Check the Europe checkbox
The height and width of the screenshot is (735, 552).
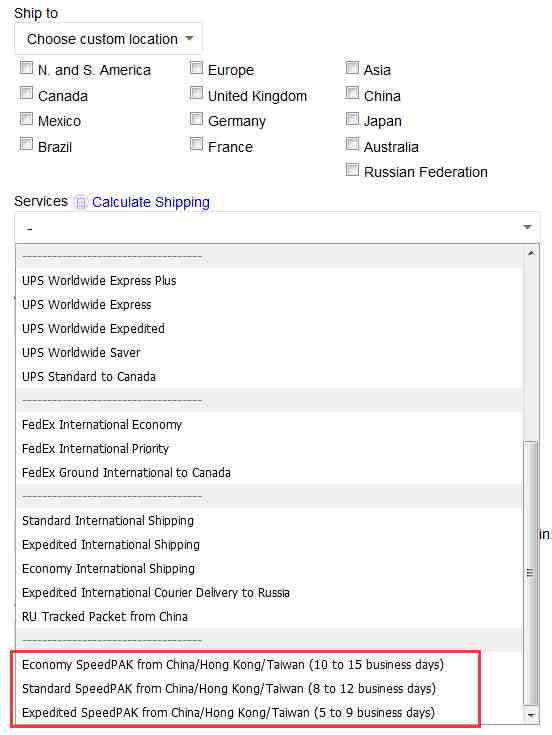pyautogui.click(x=196, y=68)
